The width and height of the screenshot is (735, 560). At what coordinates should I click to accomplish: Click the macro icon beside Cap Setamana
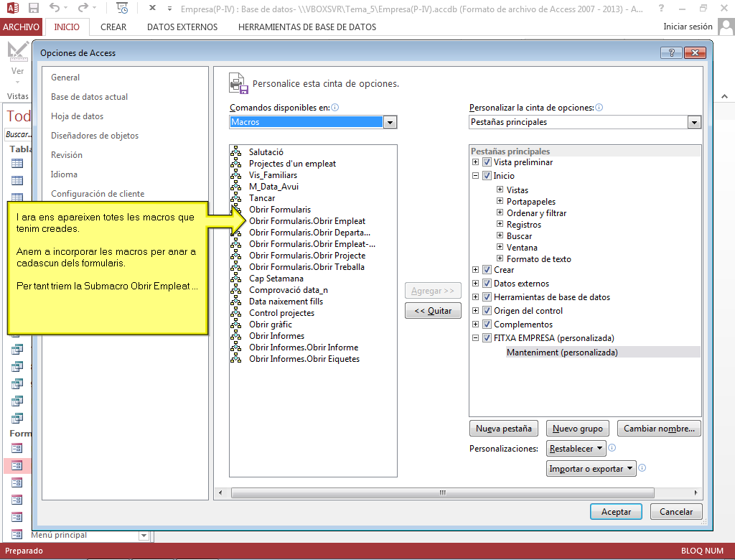click(235, 278)
